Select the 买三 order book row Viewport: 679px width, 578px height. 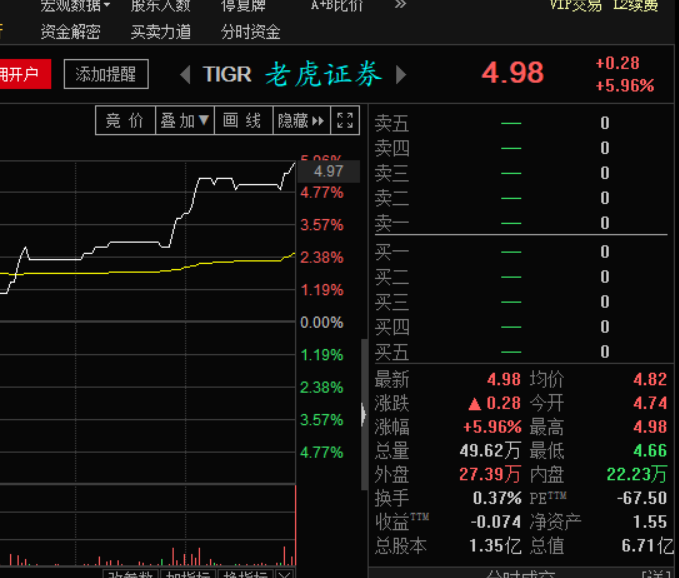(x=521, y=302)
